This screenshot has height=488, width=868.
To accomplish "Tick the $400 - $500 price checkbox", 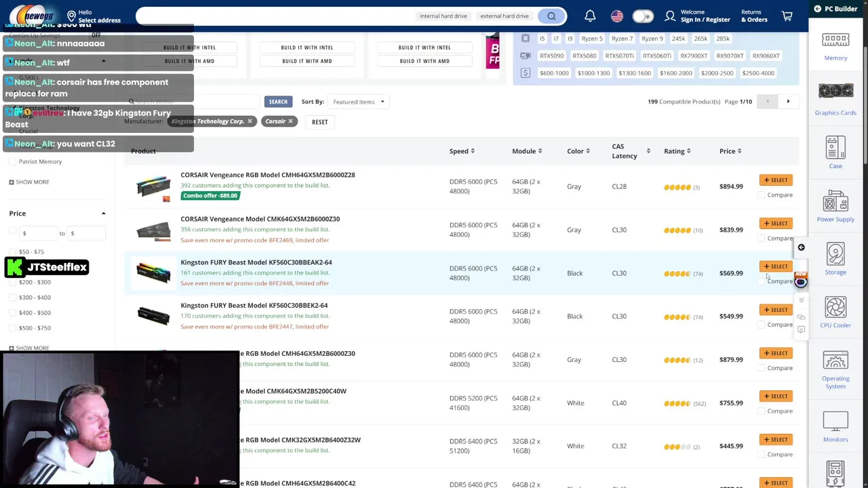I will pos(12,313).
